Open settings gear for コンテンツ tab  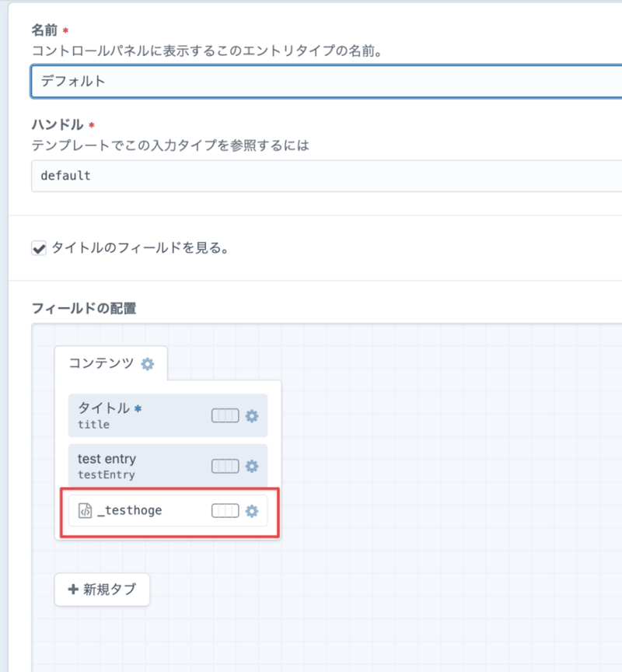pos(148,364)
